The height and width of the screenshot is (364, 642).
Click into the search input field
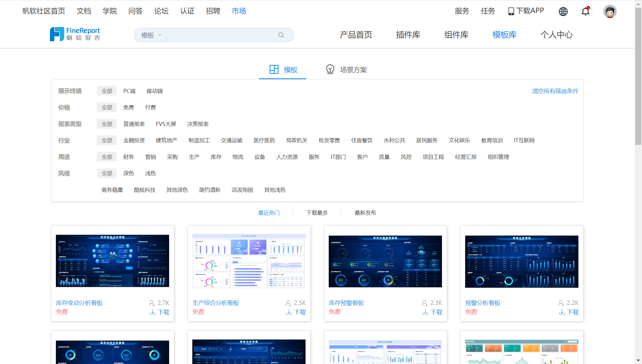click(x=220, y=35)
